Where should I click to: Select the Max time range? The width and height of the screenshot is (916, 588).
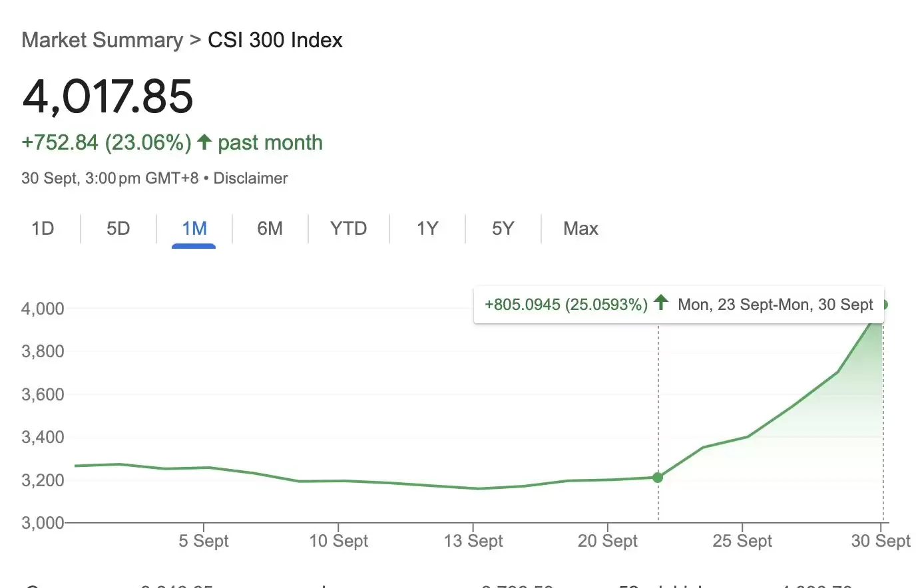click(580, 228)
